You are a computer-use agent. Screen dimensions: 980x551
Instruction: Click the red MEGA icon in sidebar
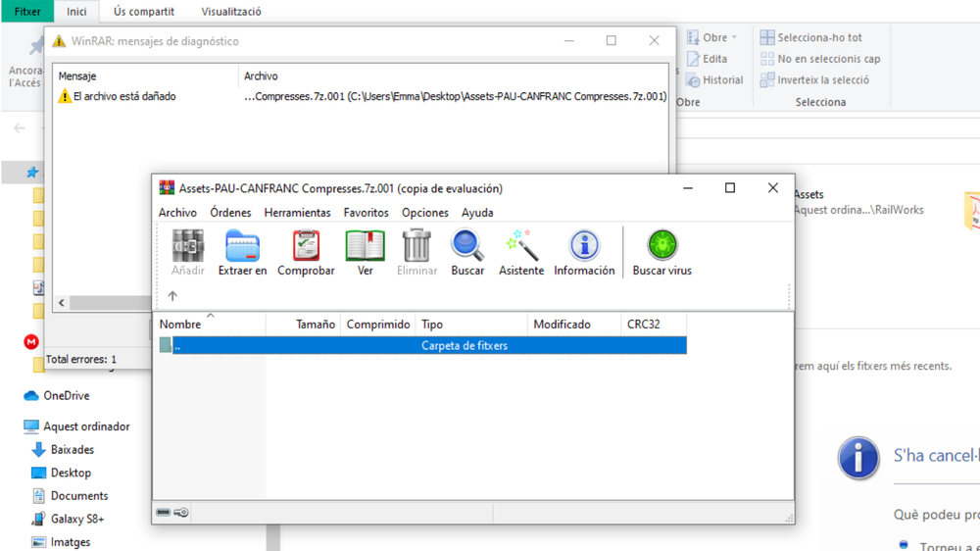click(31, 342)
